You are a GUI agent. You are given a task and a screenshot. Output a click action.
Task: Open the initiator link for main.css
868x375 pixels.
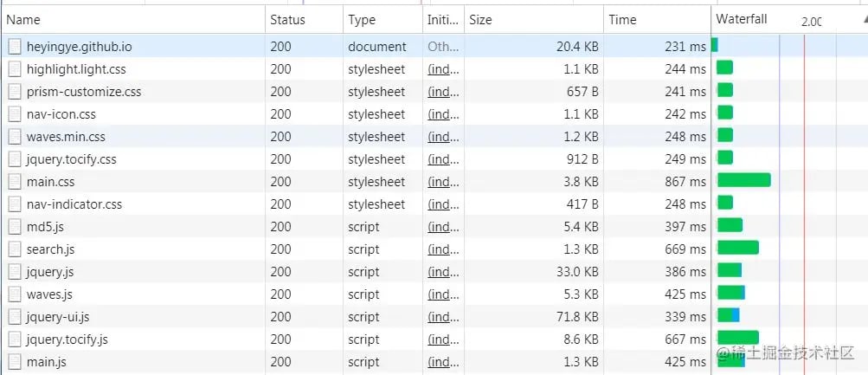tap(443, 182)
